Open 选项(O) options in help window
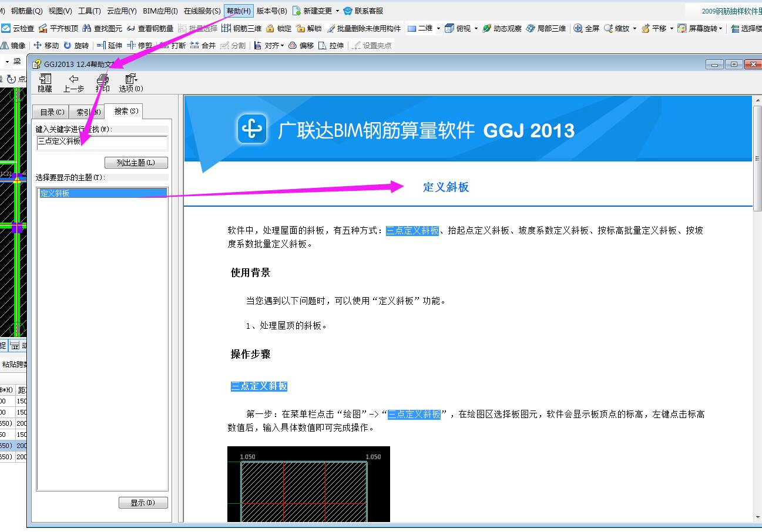The height and width of the screenshot is (532, 762). [130, 83]
